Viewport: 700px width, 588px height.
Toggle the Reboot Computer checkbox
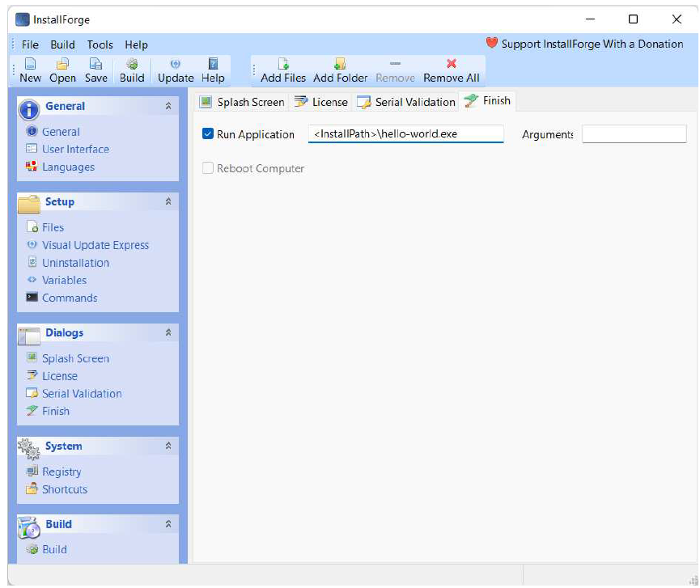click(x=208, y=168)
